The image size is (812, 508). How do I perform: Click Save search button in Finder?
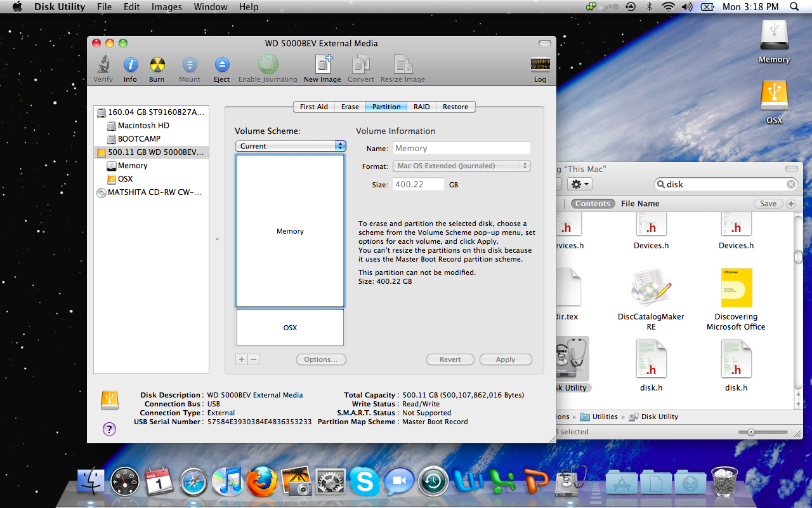click(768, 204)
